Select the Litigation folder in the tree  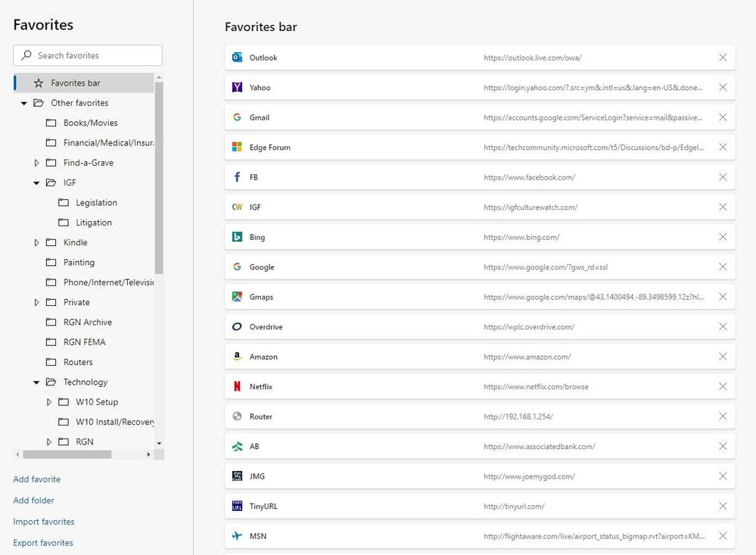tap(95, 222)
